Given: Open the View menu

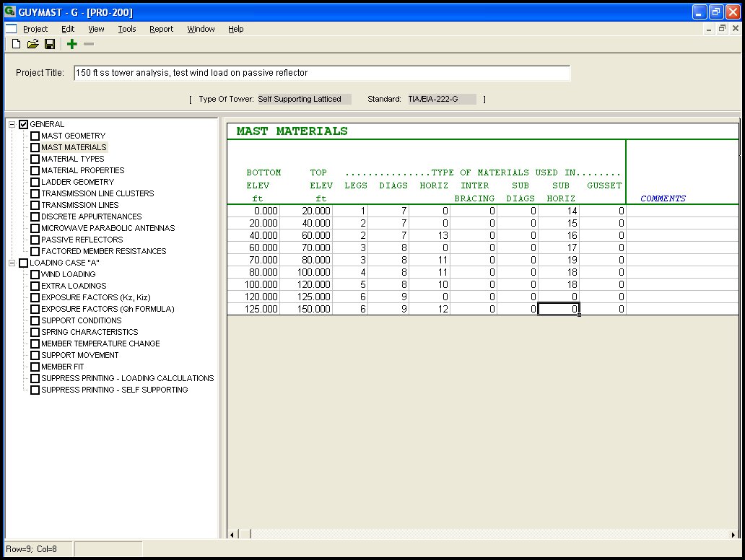Looking at the screenshot, I should pyautogui.click(x=96, y=29).
